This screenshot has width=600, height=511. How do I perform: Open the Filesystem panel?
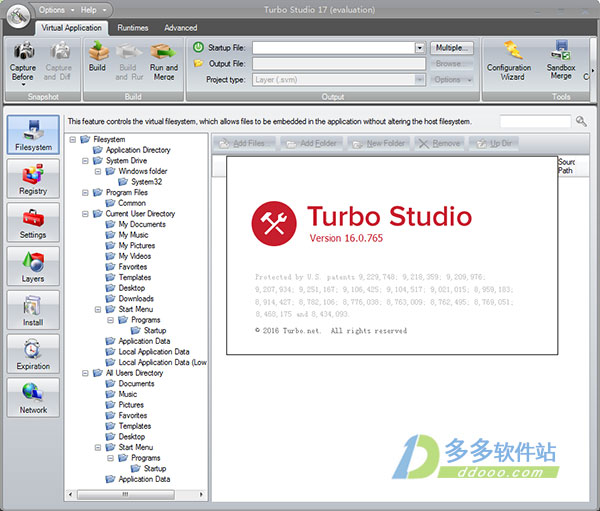33,135
